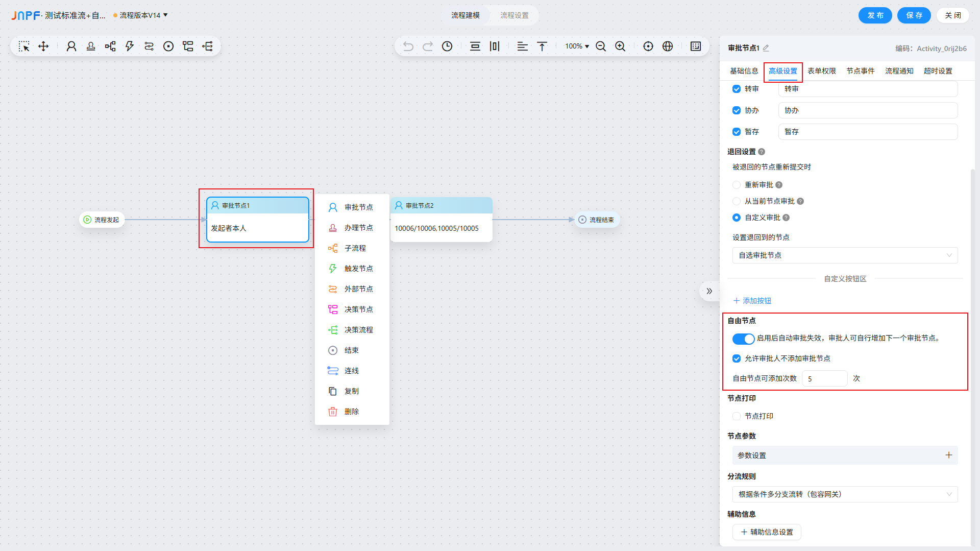
Task: Click the undo arrow icon
Action: pos(408,46)
